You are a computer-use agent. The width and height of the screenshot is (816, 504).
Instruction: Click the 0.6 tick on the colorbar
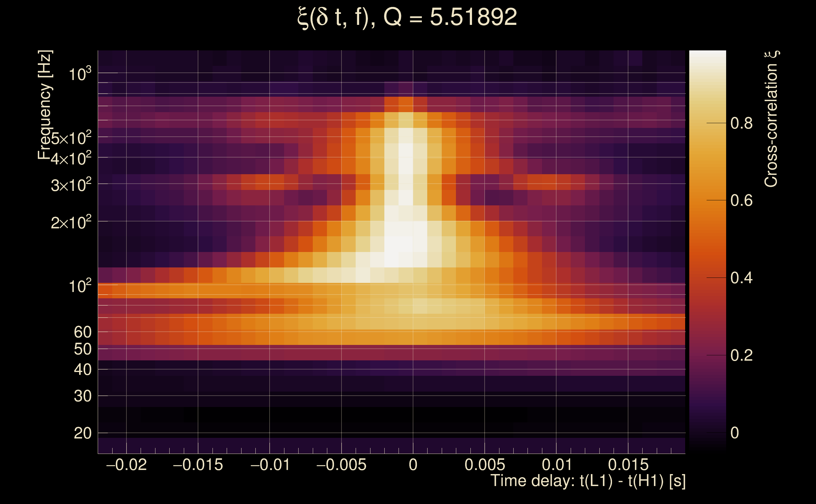[x=741, y=201]
